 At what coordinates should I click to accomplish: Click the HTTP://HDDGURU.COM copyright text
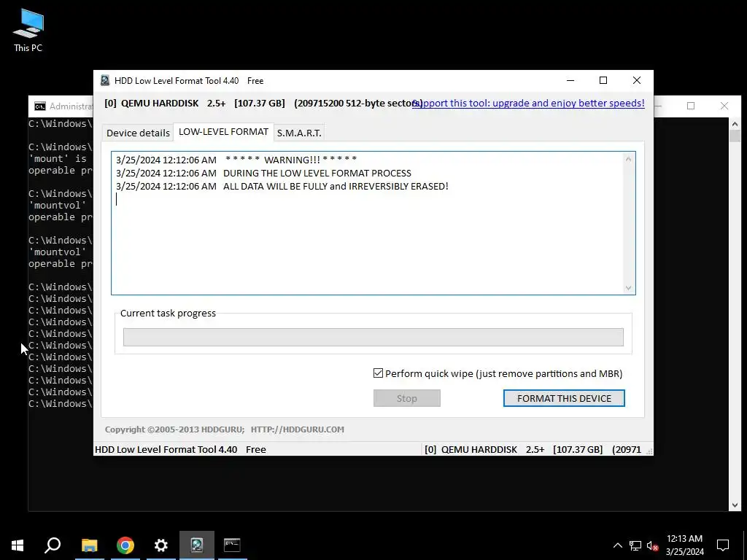pos(298,429)
